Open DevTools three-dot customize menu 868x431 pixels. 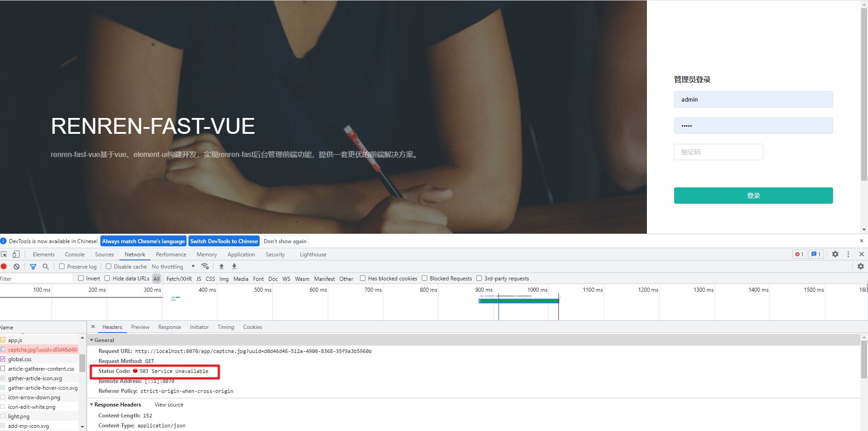click(848, 255)
